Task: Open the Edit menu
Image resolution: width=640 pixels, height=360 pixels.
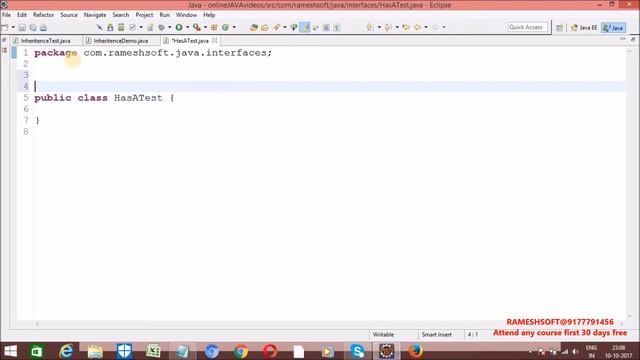Action: pos(22,15)
